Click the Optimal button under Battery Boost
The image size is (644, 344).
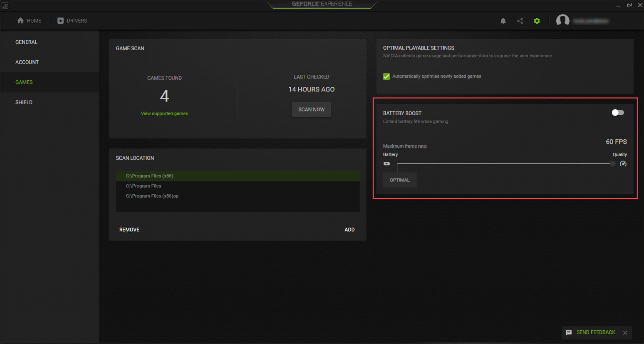(399, 180)
